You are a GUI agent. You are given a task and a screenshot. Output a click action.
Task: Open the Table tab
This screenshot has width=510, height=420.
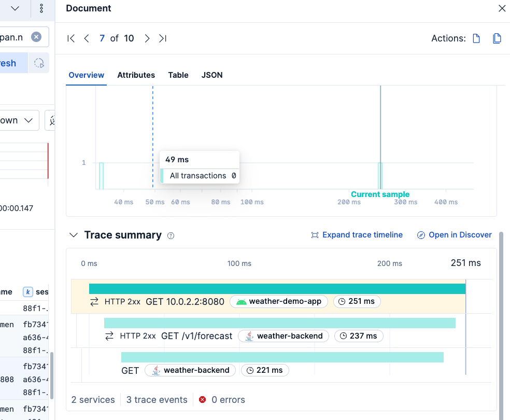pyautogui.click(x=178, y=75)
